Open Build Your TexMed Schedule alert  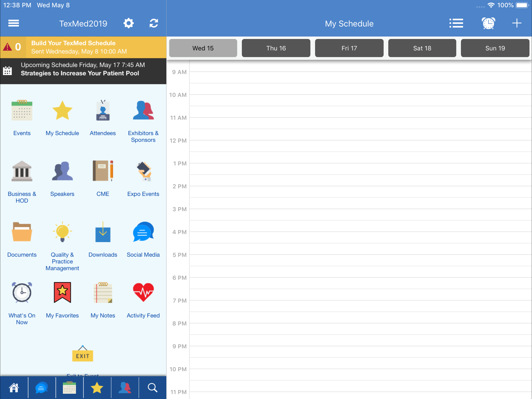pyautogui.click(x=83, y=47)
